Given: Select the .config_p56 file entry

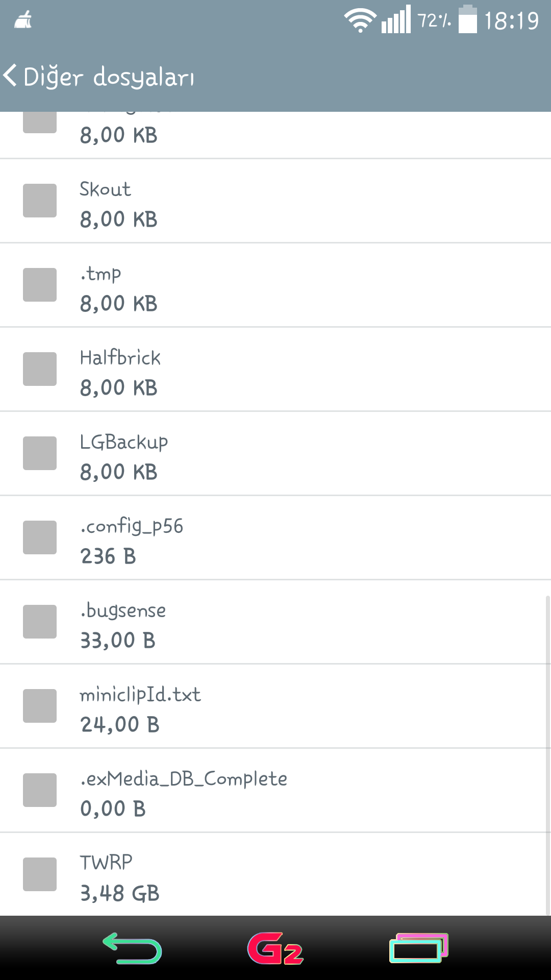Looking at the screenshot, I should (275, 537).
